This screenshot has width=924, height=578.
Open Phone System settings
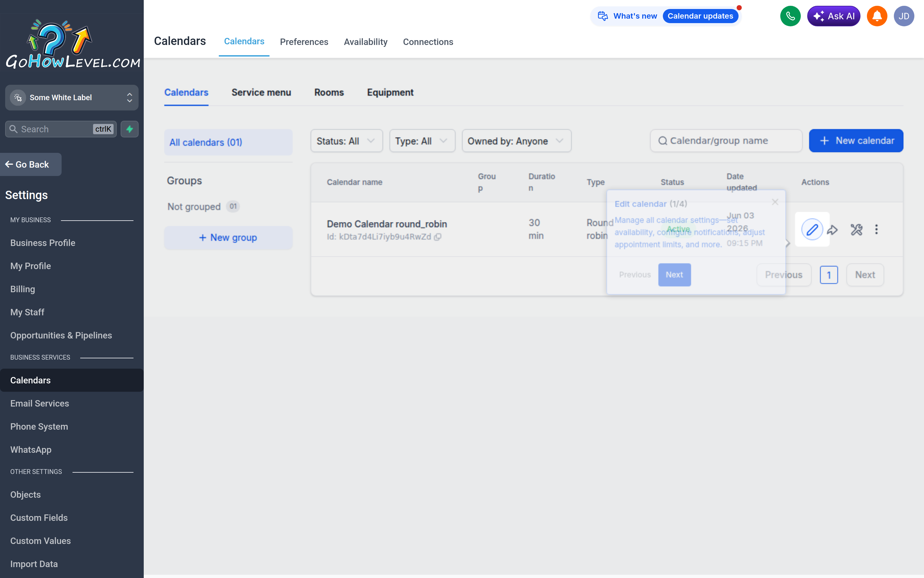[x=39, y=427]
